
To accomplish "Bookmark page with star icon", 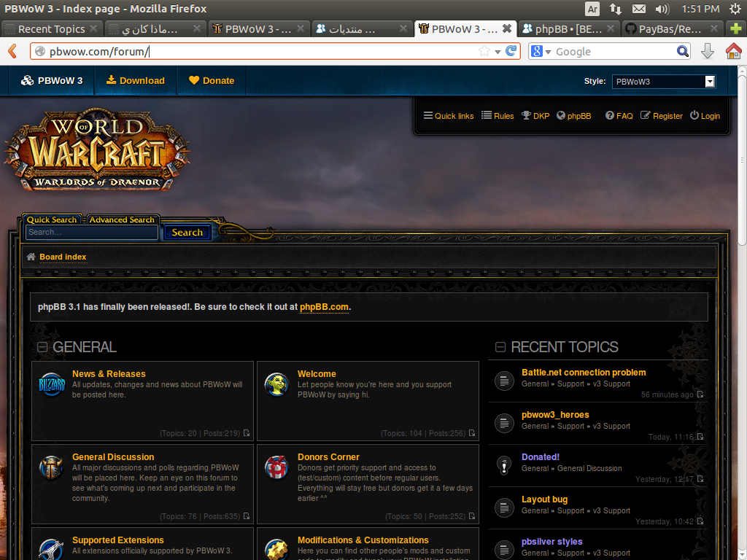I will click(x=484, y=51).
